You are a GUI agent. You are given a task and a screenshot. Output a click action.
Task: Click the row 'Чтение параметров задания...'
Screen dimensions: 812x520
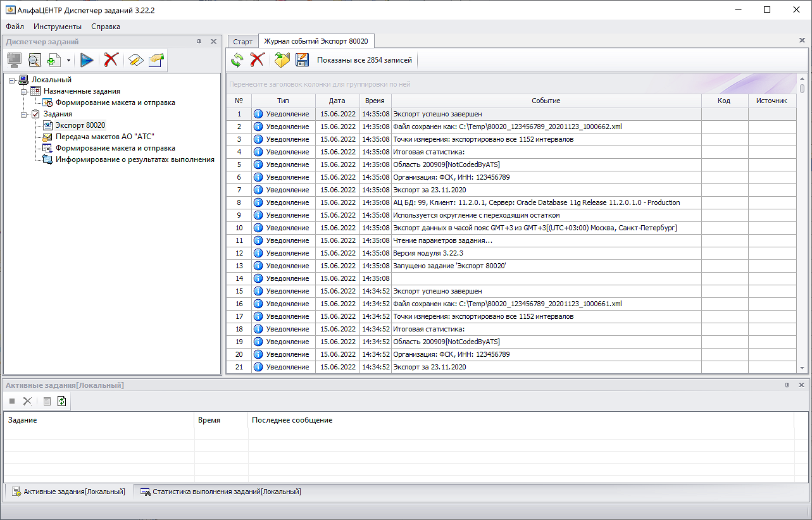pyautogui.click(x=511, y=240)
